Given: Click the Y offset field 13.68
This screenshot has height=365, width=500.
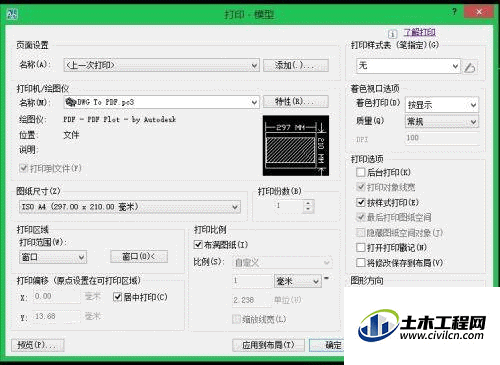Looking at the screenshot, I should pos(56,316).
